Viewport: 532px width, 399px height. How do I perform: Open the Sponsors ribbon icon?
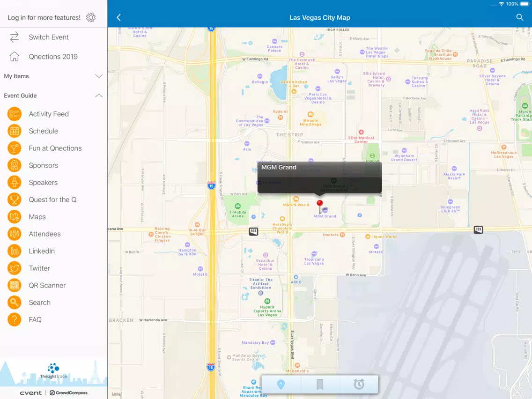click(x=14, y=165)
